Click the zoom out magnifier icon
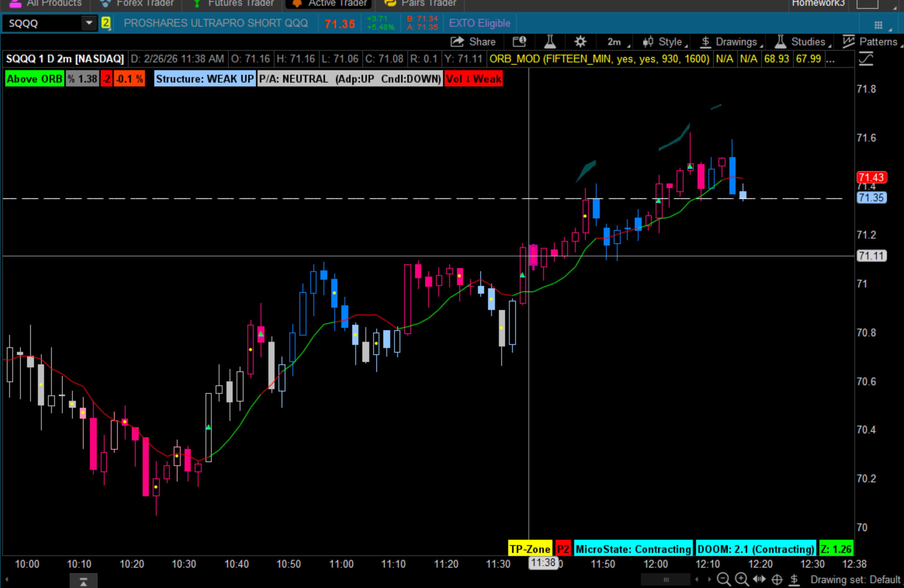Image resolution: width=904 pixels, height=588 pixels. pyautogui.click(x=723, y=580)
